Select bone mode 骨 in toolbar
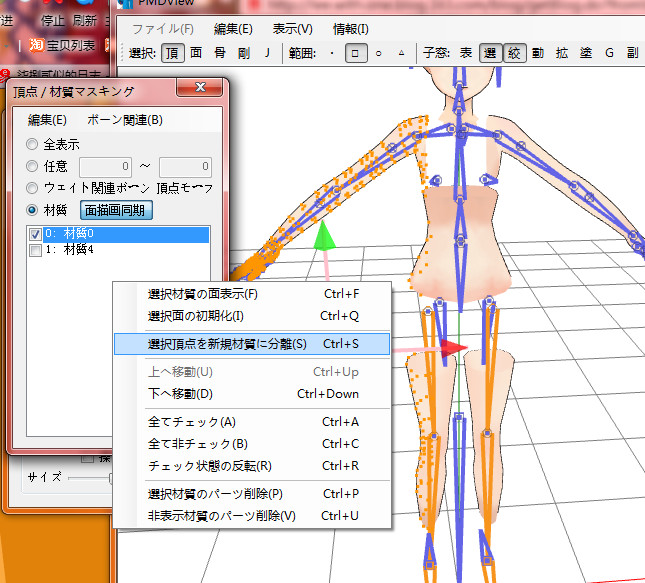Image resolution: width=645 pixels, height=583 pixels. tap(220, 53)
